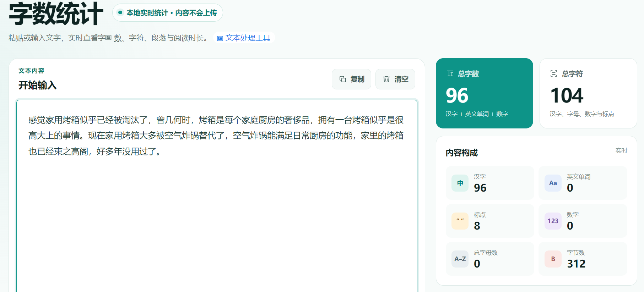Click the 开始输入 heading
Viewport: 644px width, 292px height.
(37, 85)
